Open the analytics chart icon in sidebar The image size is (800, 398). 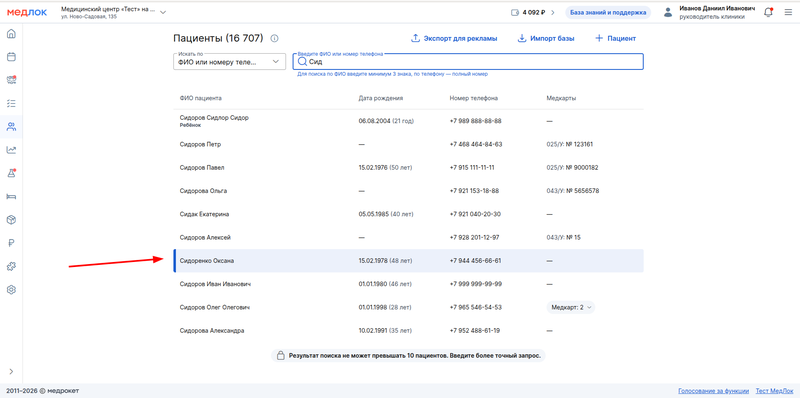pyautogui.click(x=11, y=150)
